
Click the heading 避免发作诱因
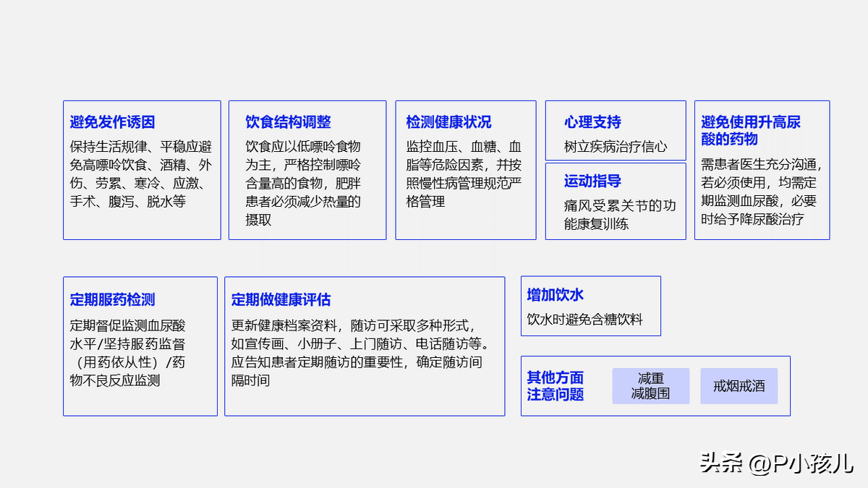112,122
